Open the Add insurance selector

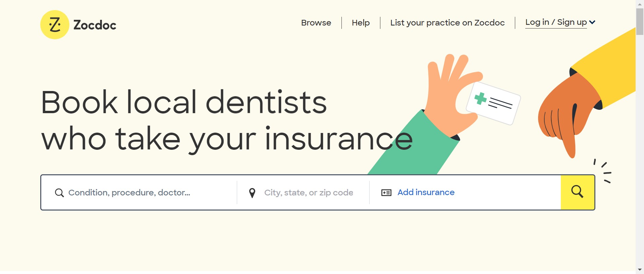pyautogui.click(x=426, y=192)
